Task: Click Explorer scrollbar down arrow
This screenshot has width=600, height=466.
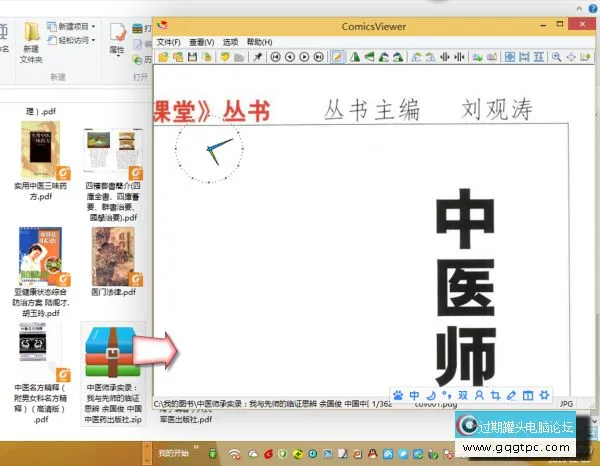Action: pyautogui.click(x=594, y=421)
